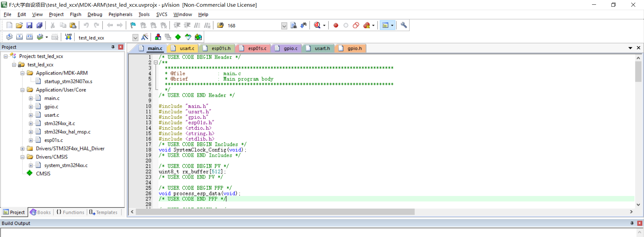Switch to the Books panel tab
The image size is (644, 237).
(x=41, y=212)
